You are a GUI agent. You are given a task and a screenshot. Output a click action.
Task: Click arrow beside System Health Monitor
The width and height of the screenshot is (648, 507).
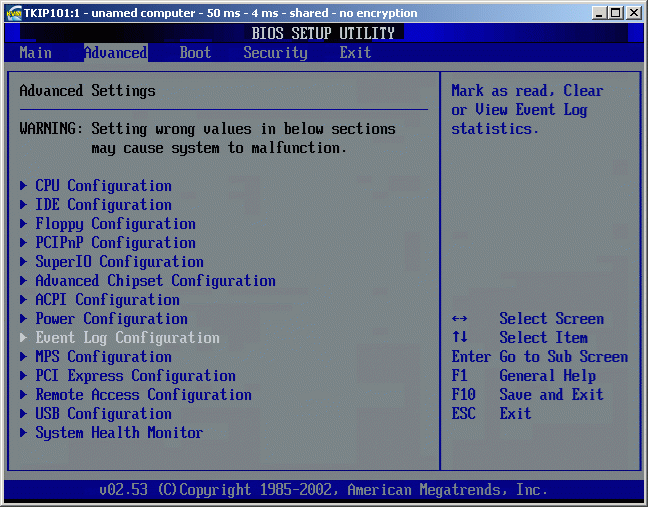click(24, 433)
